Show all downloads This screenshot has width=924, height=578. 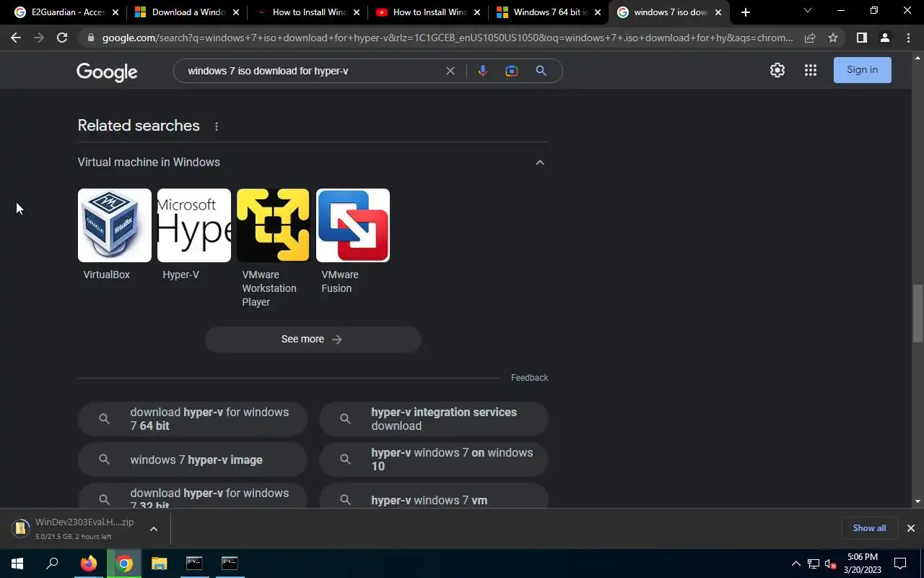click(x=869, y=528)
